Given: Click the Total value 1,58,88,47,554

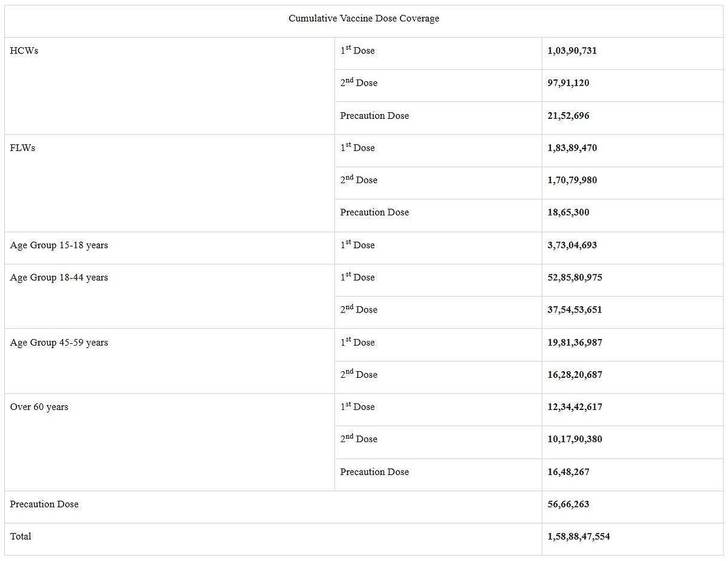Looking at the screenshot, I should click(579, 536).
